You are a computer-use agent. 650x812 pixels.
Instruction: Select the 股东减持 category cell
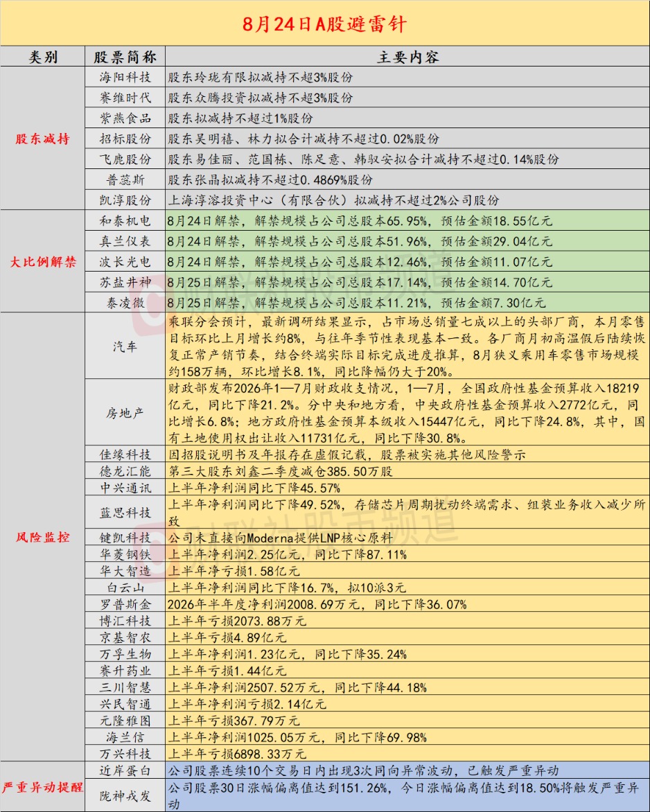(x=42, y=139)
